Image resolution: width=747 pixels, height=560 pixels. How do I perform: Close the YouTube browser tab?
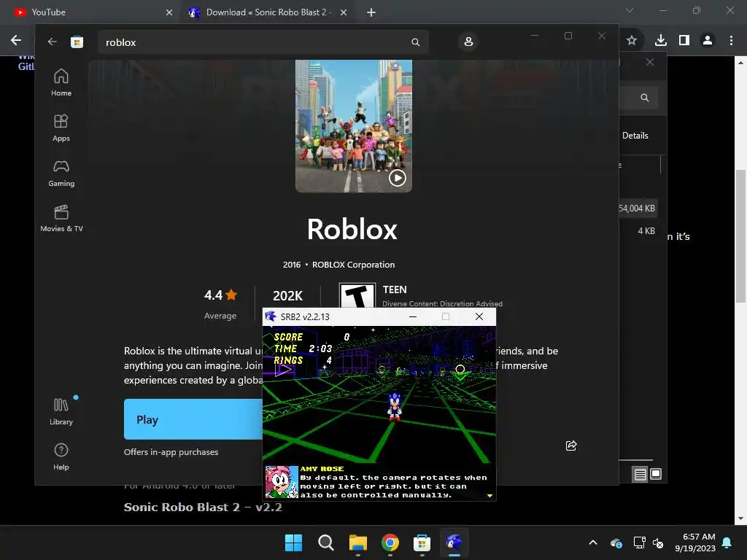[169, 12]
